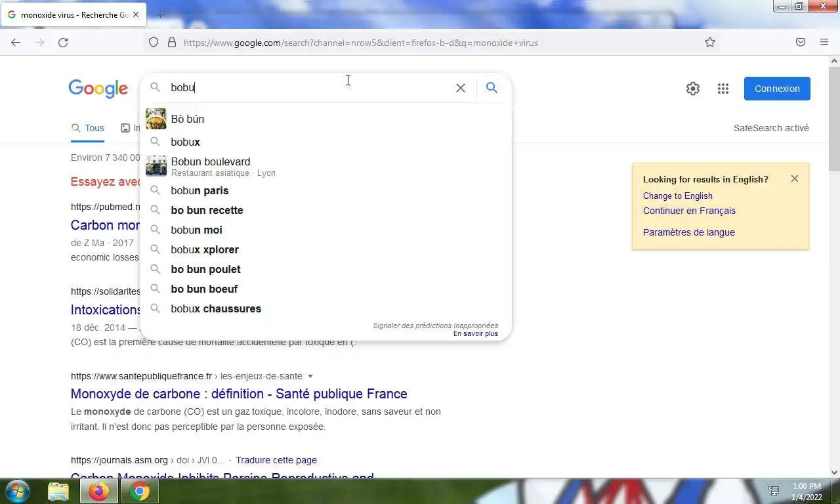The image size is (840, 504).
Task: Click the Connexion sign-in button
Action: pos(777,89)
